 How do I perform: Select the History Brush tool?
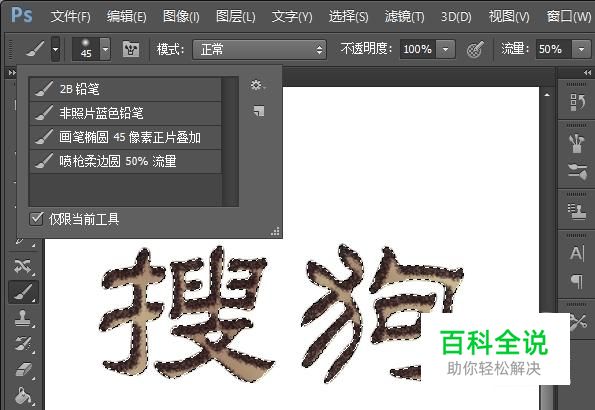(23, 344)
